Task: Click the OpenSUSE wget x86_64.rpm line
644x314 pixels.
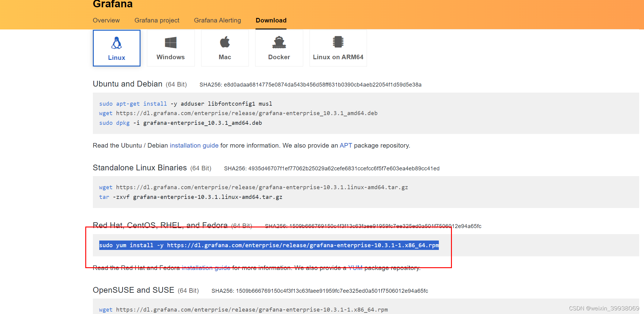Action: [x=243, y=310]
